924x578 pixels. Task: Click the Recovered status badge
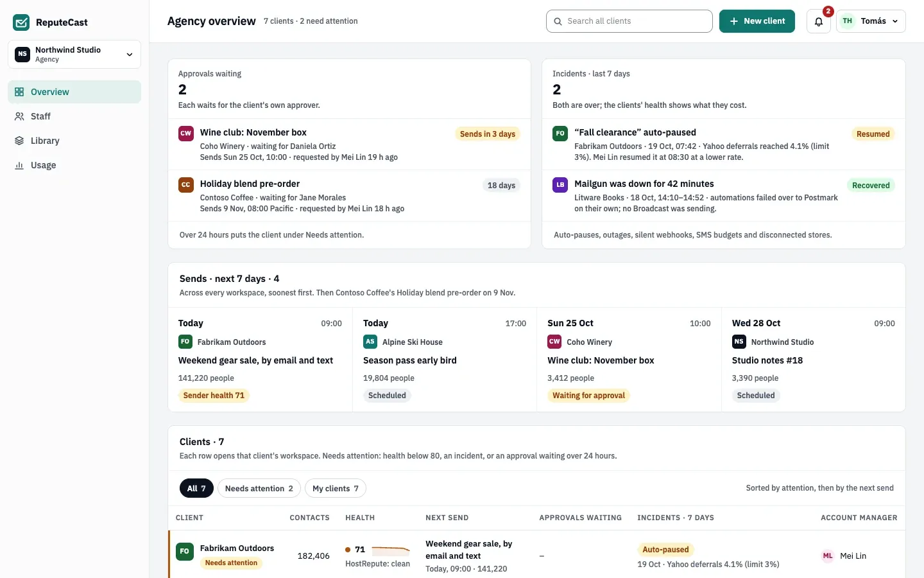pos(871,186)
